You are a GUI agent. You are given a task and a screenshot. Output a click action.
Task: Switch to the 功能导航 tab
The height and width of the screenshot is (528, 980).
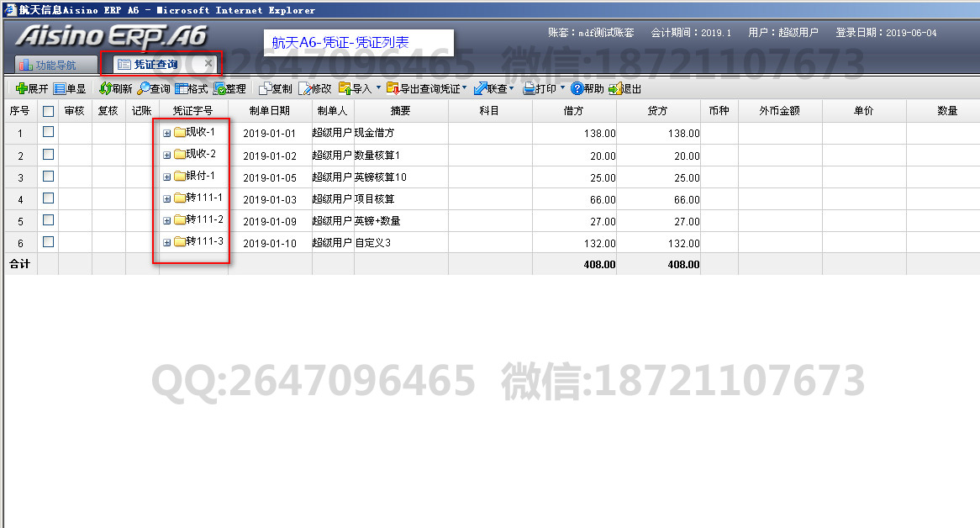48,65
